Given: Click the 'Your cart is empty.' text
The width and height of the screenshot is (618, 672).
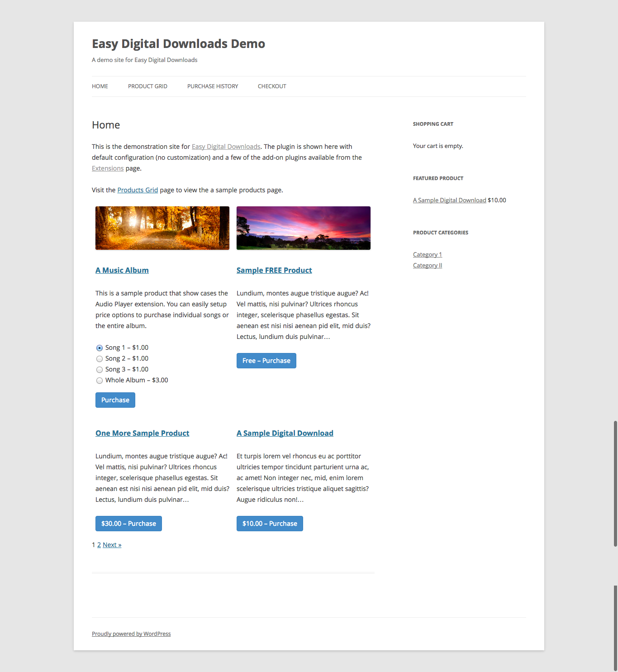Looking at the screenshot, I should click(438, 146).
